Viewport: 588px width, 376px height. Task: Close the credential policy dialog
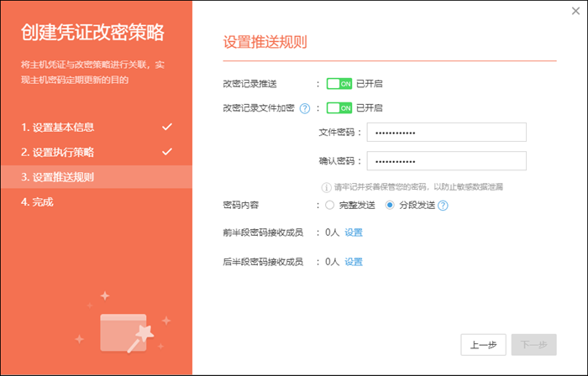[x=575, y=11]
